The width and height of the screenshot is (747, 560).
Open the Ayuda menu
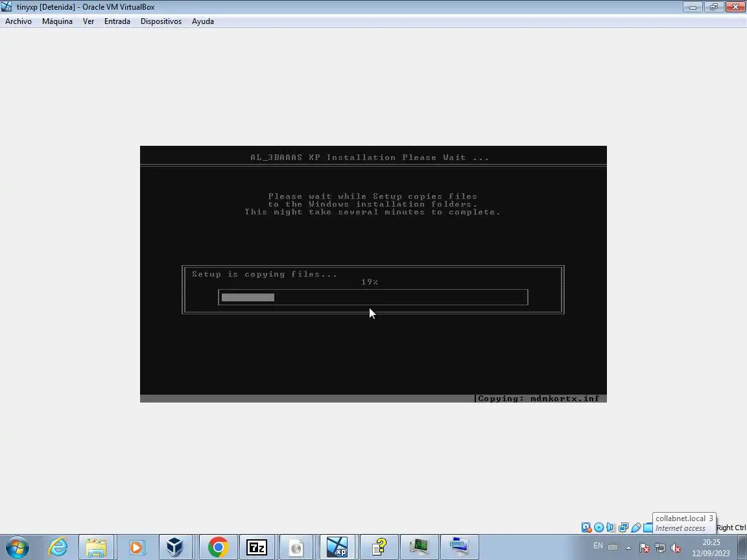(x=202, y=21)
